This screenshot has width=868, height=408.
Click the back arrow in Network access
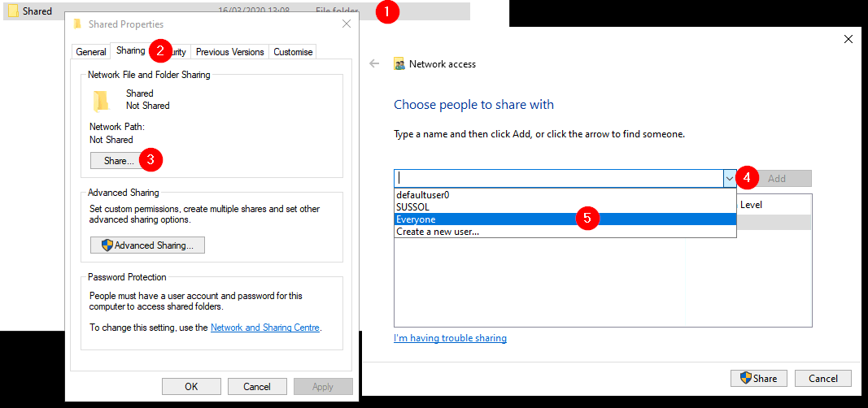pos(375,63)
